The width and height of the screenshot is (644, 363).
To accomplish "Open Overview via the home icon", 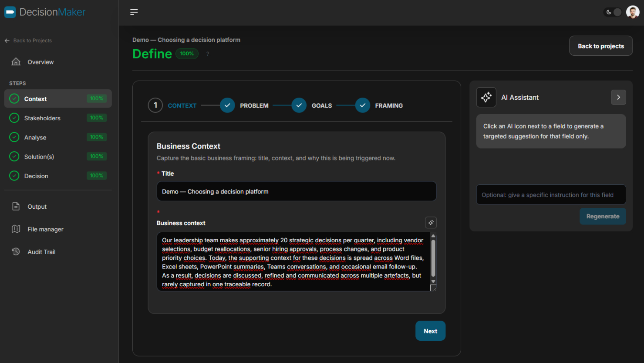I will (16, 61).
